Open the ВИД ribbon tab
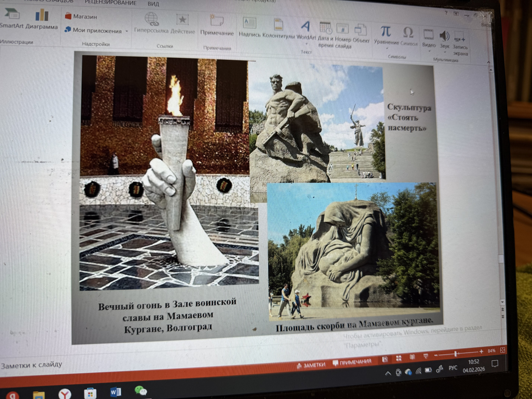532x399 pixels. [153, 4]
